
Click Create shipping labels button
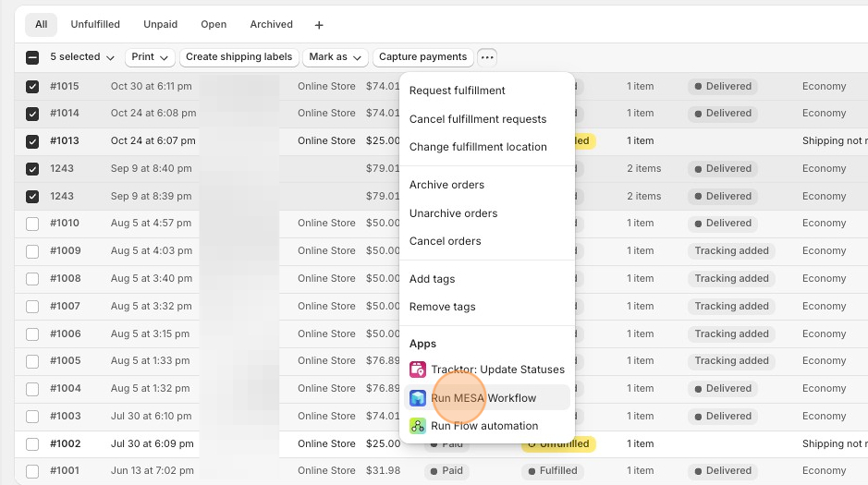tap(238, 57)
